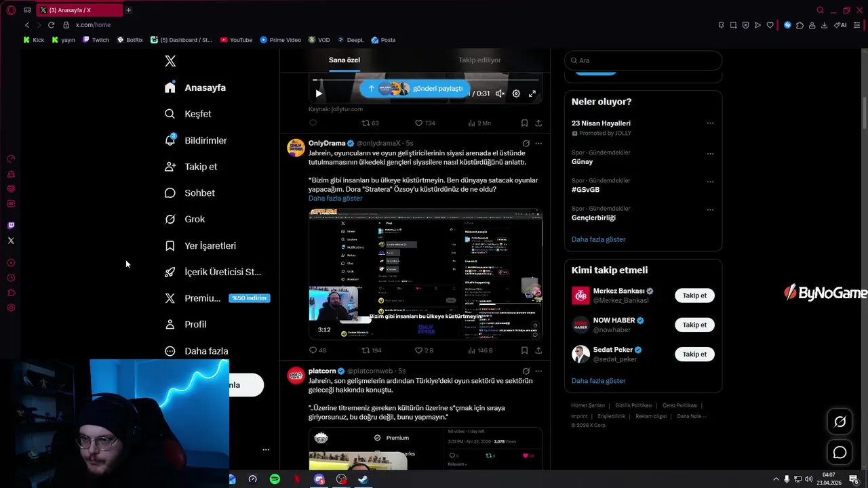Open top video settings gear

click(x=516, y=94)
